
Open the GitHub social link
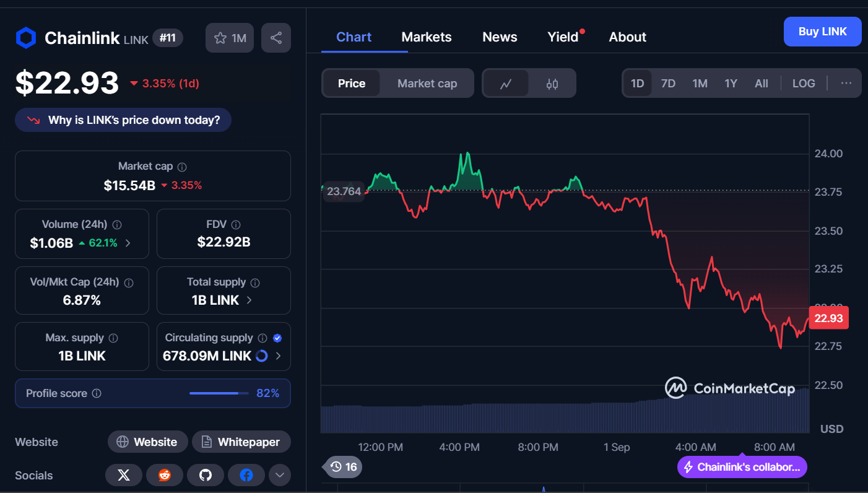coord(206,475)
